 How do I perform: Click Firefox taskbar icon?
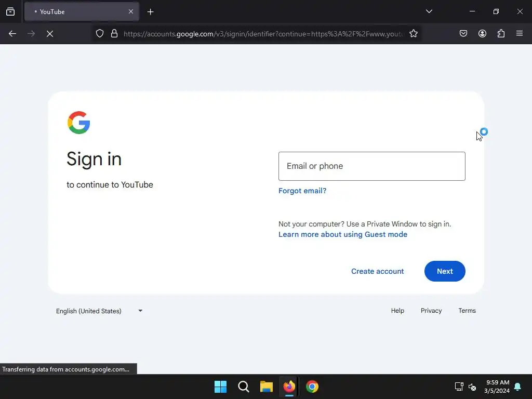point(289,387)
